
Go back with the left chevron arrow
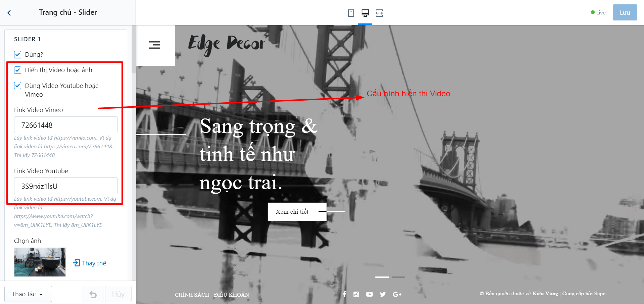pos(9,13)
